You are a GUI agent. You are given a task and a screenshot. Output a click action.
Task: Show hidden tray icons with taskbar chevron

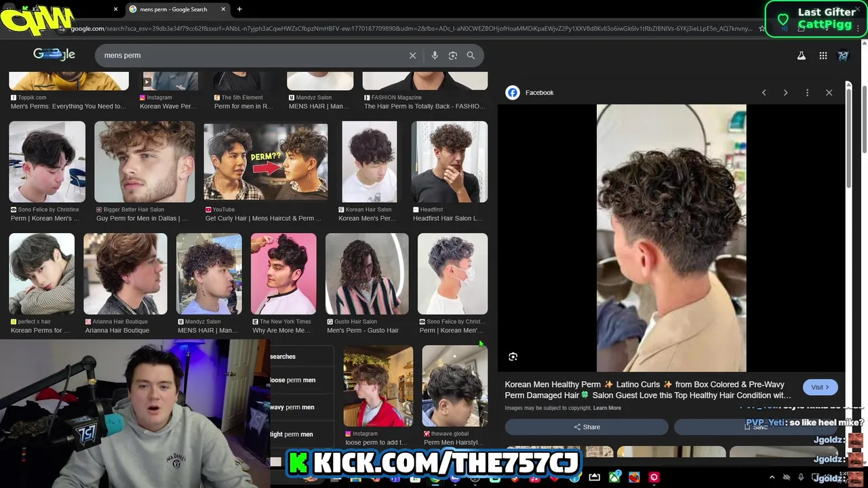[x=772, y=478]
